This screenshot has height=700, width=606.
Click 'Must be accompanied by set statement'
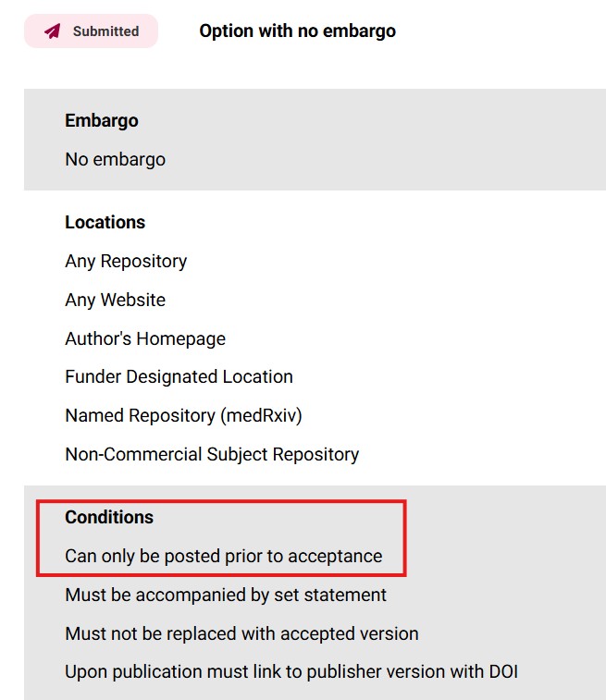(226, 596)
